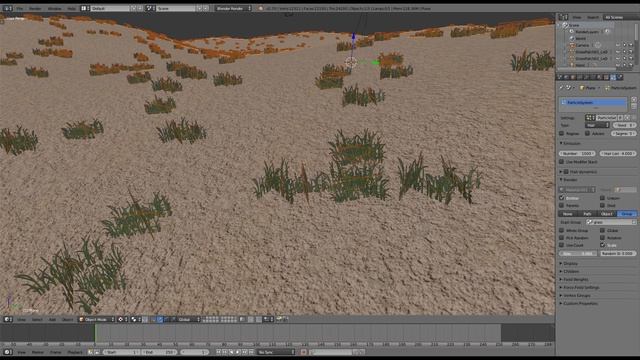
Task: Adjust the Random Size slider
Action: [618, 253]
